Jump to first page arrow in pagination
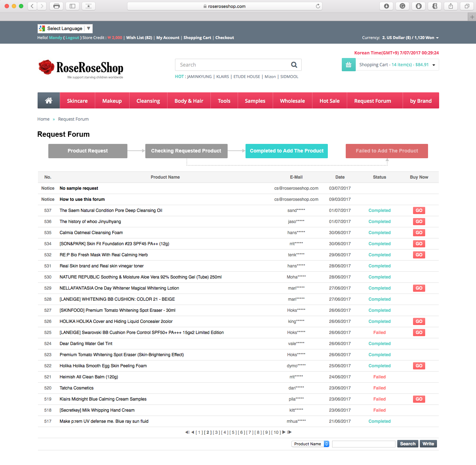 (x=187, y=432)
